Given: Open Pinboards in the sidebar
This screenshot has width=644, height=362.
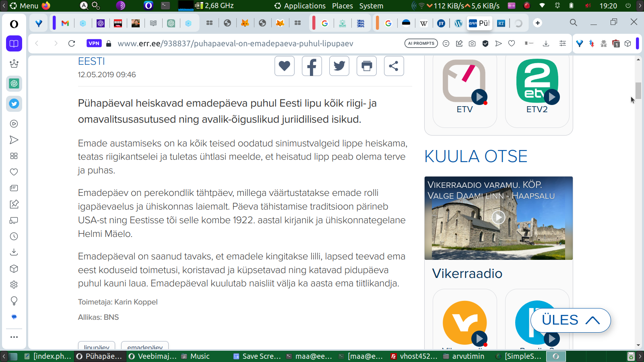Looking at the screenshot, I should tap(14, 204).
